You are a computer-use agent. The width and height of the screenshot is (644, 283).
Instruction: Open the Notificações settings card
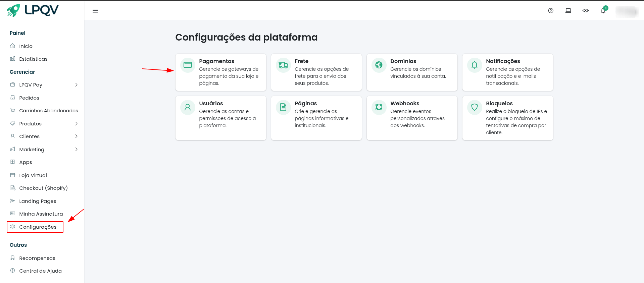pos(507,72)
